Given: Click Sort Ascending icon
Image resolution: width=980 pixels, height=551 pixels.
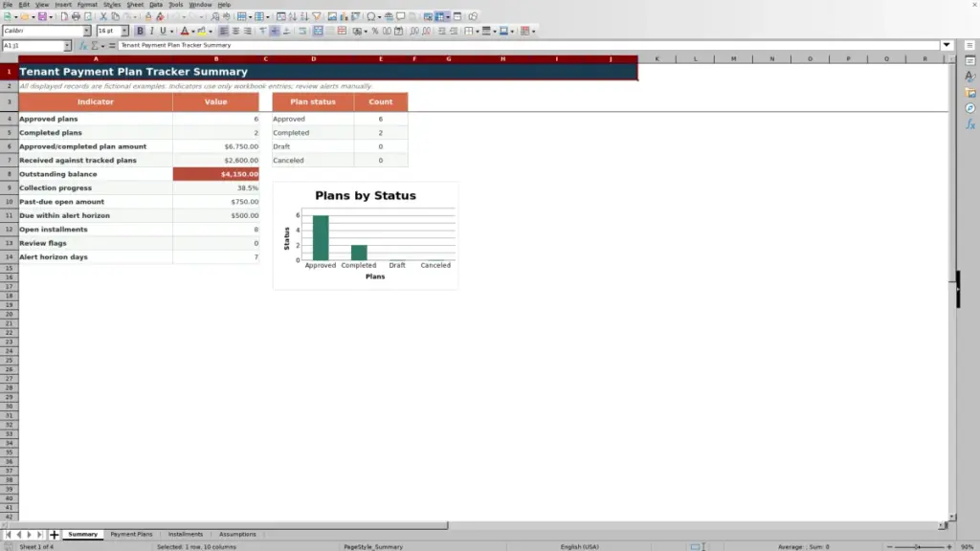Looking at the screenshot, I should pyautogui.click(x=293, y=16).
